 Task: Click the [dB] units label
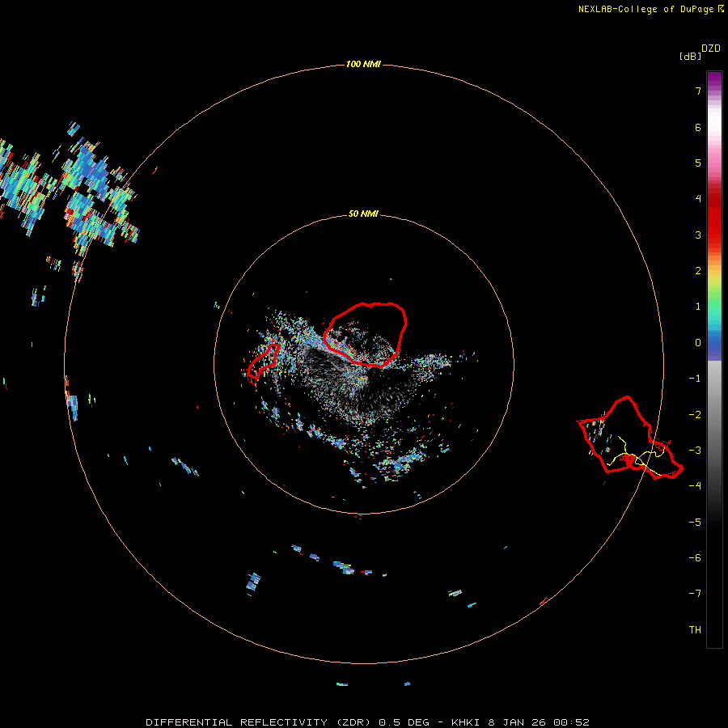click(691, 56)
